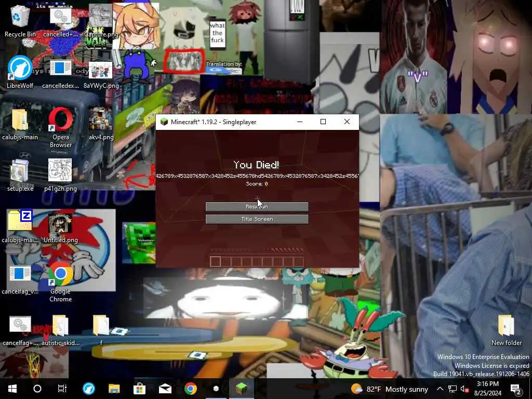Show hidden system tray icons
The width and height of the screenshot is (532, 399).
440,389
